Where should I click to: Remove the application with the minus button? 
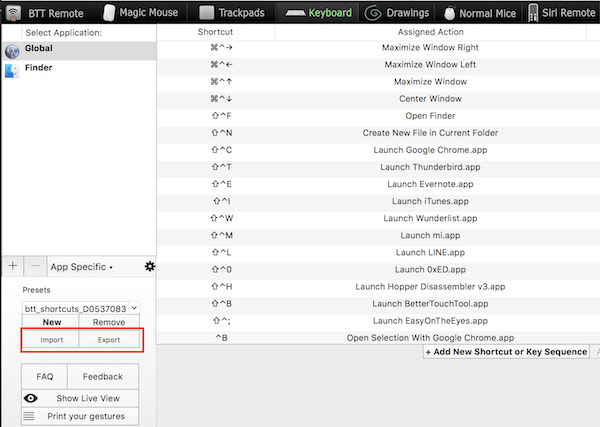(35, 266)
